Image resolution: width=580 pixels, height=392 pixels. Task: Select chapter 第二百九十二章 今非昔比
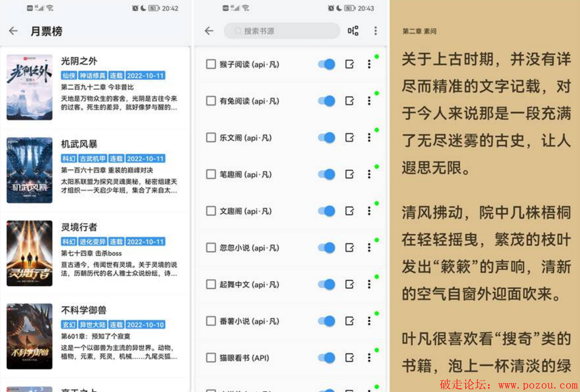(97, 87)
